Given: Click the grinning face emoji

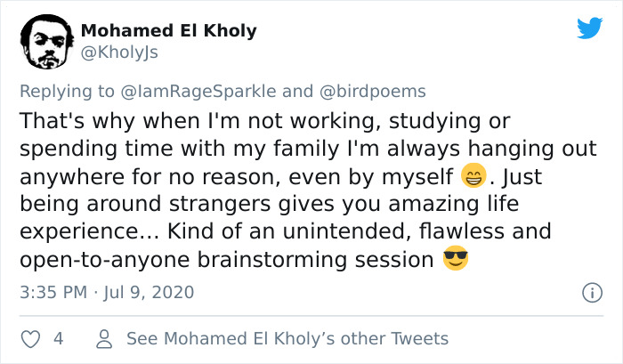Looking at the screenshot, I should tap(473, 176).
